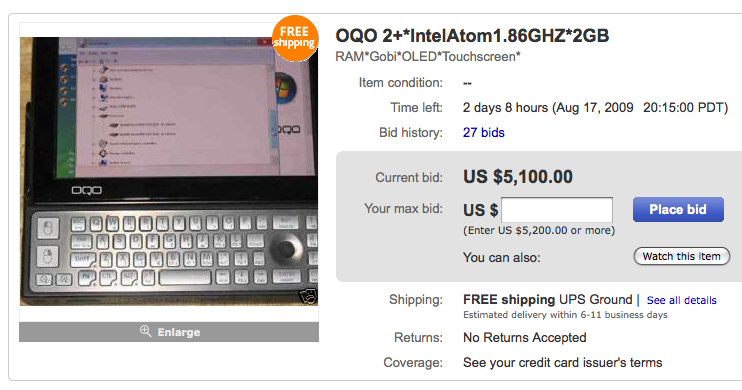Click the magnifier icon beside Enlarge
Screen dimensions: 742x390
[x=145, y=331]
